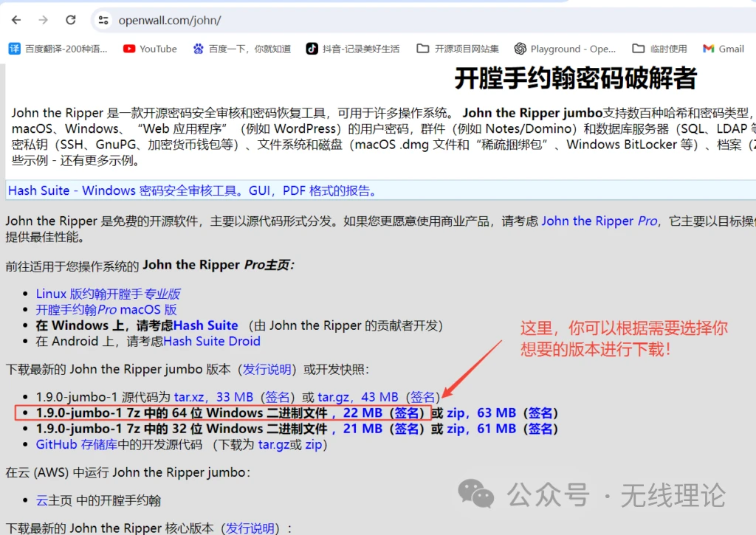The height and width of the screenshot is (535, 756).
Task: Open the Playground OpenAI bookmark
Action: pyautogui.click(x=565, y=49)
